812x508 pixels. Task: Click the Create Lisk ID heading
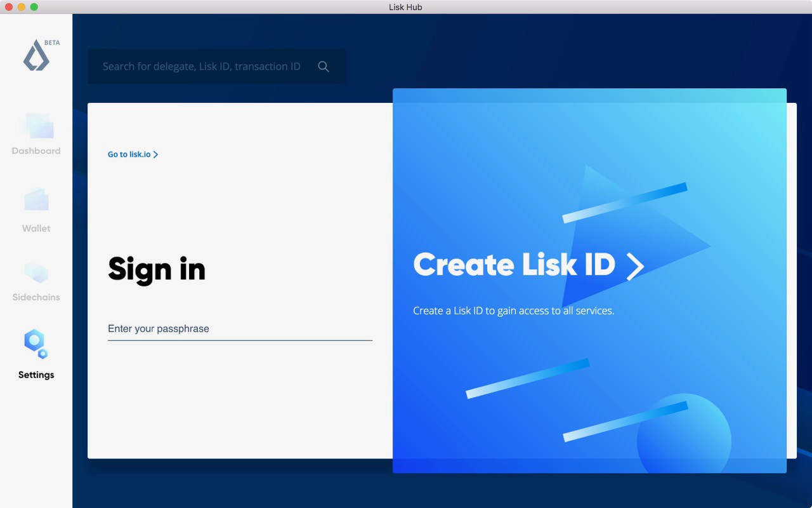pyautogui.click(x=514, y=265)
